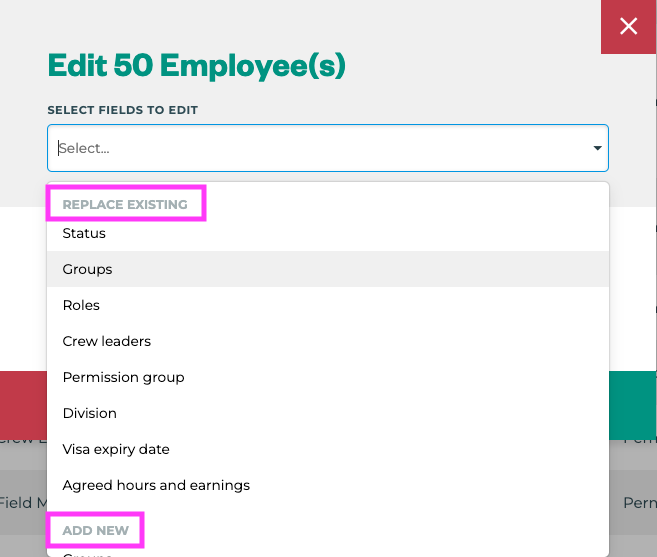
Task: Close the Edit Employees dialog with the X
Action: [x=628, y=27]
